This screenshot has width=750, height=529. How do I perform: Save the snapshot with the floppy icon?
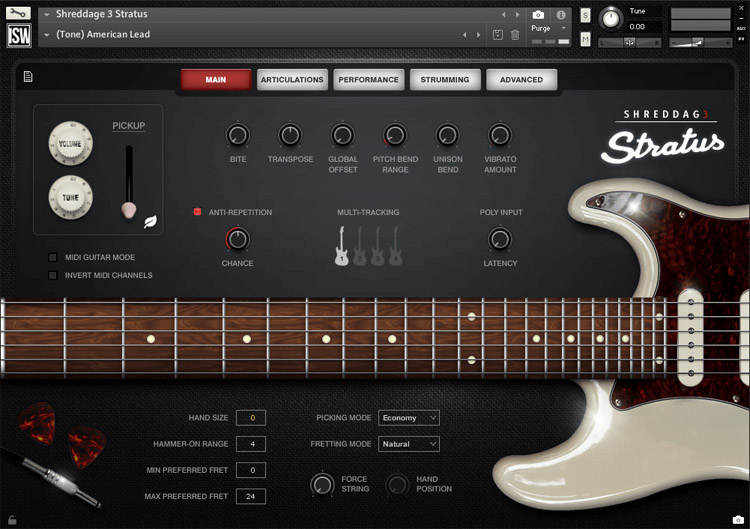[497, 34]
